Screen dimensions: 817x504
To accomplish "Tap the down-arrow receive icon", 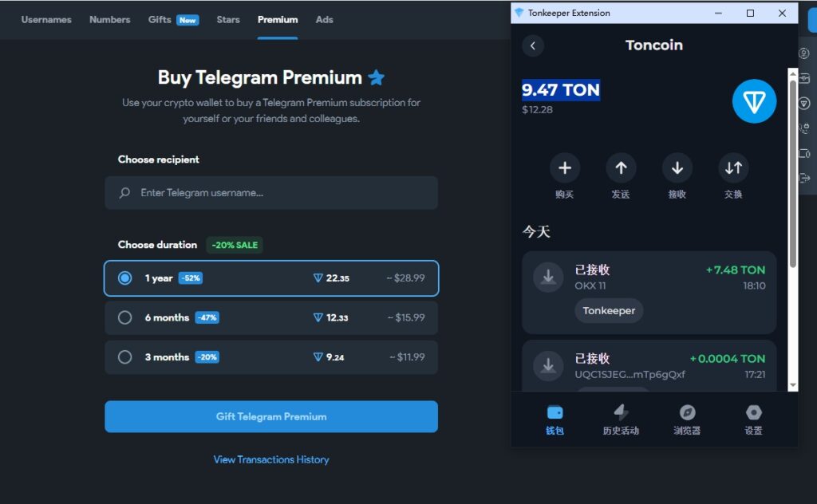I will click(677, 167).
